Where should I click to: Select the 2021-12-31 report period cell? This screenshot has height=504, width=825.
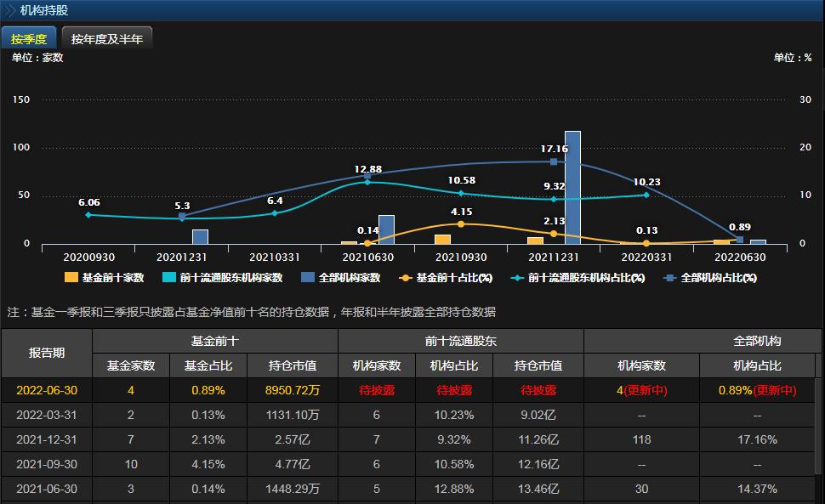point(46,439)
